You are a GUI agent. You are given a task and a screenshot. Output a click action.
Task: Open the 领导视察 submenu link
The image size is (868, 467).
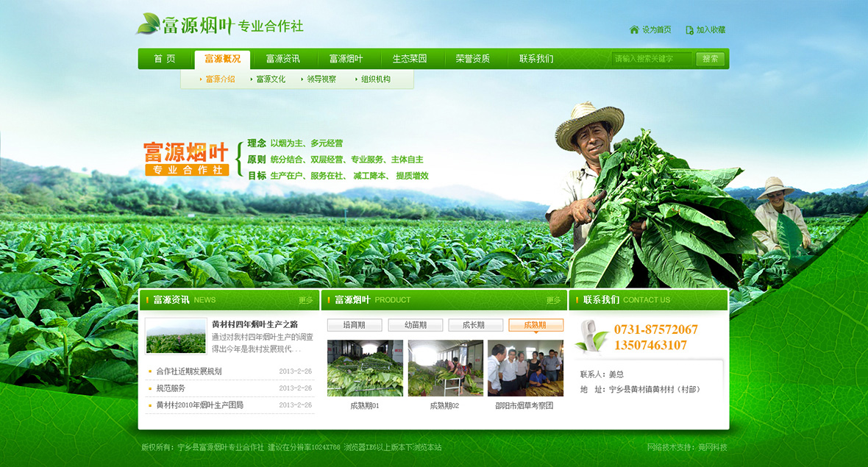[321, 79]
